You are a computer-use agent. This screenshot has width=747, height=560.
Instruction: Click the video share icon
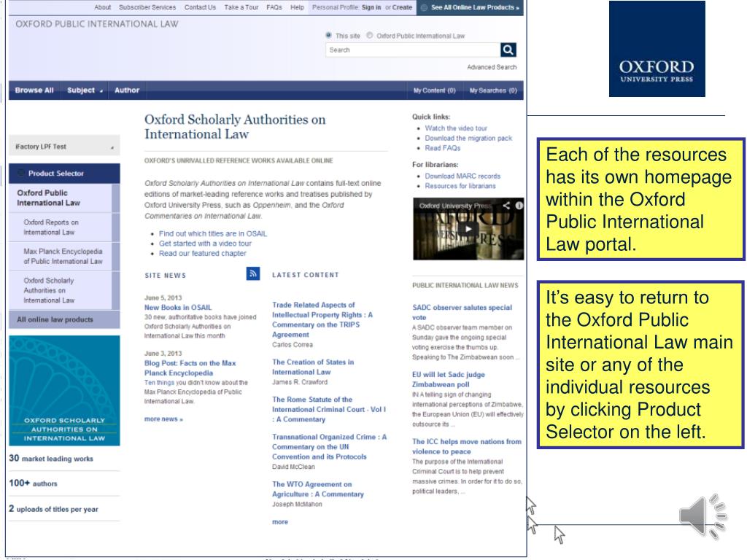coord(506,205)
